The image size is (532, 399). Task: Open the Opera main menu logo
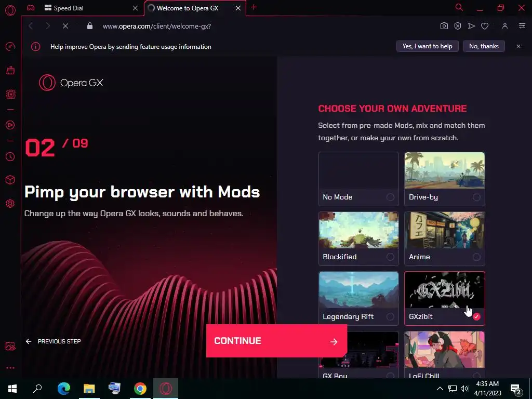(x=10, y=10)
